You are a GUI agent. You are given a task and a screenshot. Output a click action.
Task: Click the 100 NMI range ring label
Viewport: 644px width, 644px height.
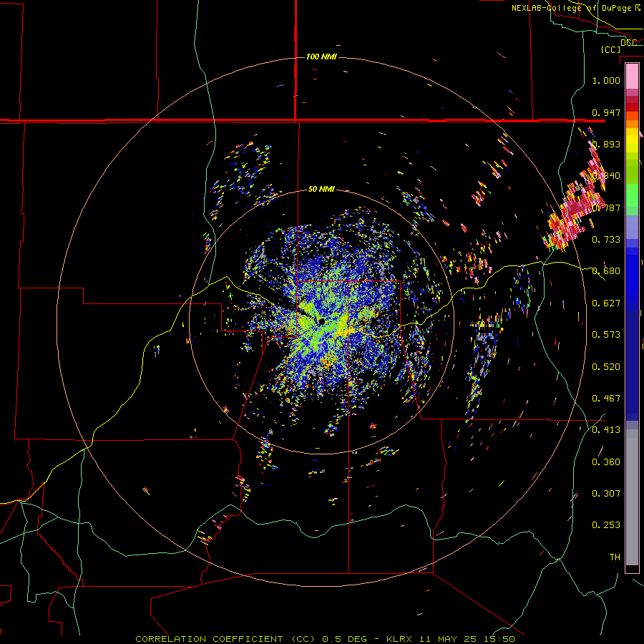(321, 57)
